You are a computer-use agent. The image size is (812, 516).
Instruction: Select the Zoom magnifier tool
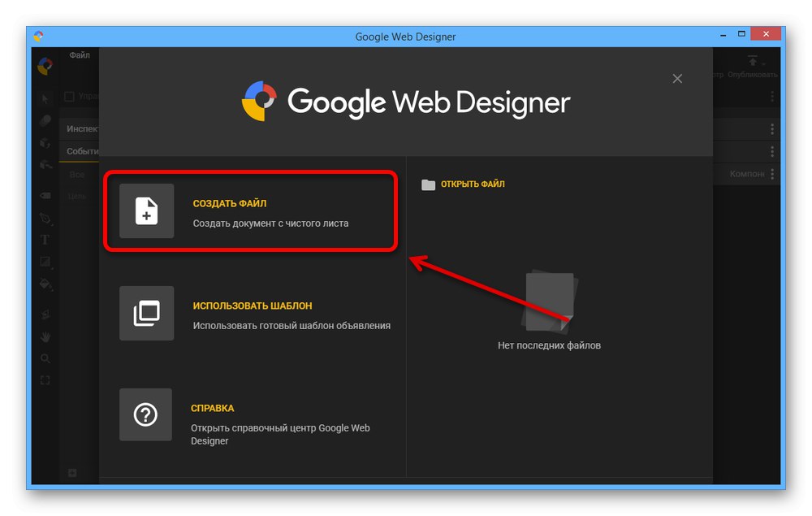click(45, 358)
